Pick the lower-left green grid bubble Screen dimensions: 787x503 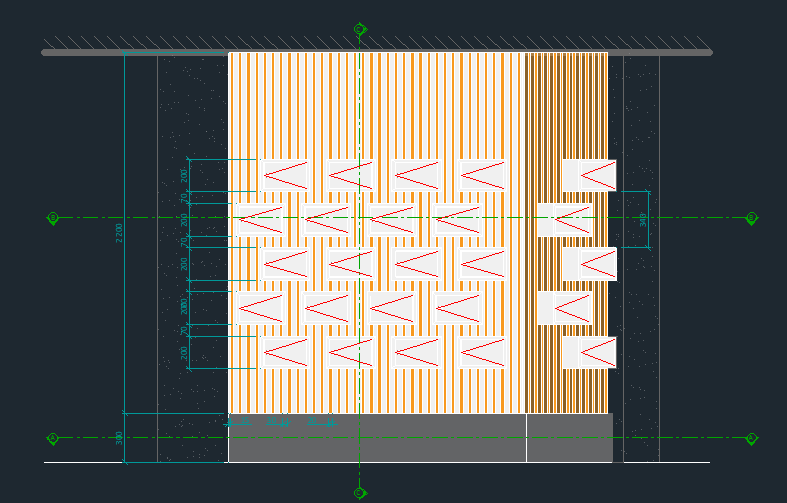click(x=53, y=438)
